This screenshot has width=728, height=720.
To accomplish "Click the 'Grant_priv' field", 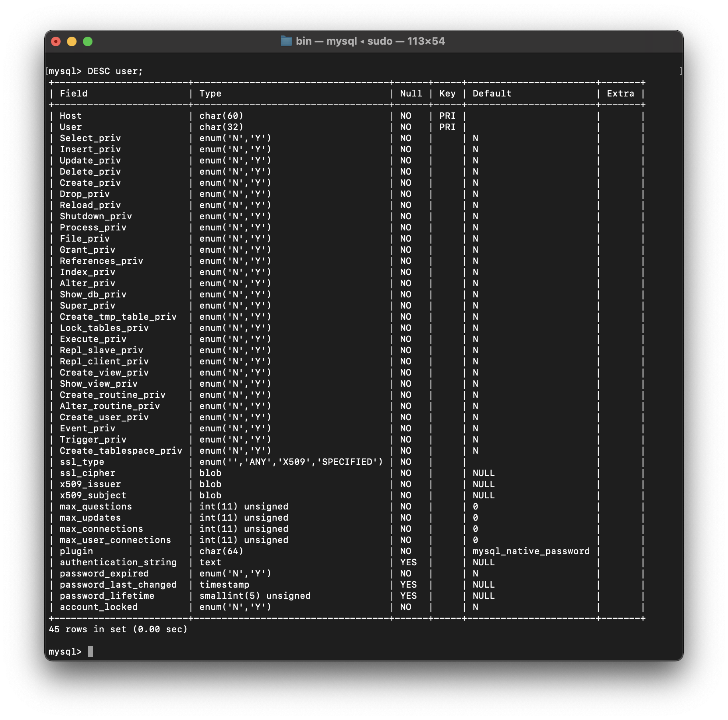I will coord(87,250).
